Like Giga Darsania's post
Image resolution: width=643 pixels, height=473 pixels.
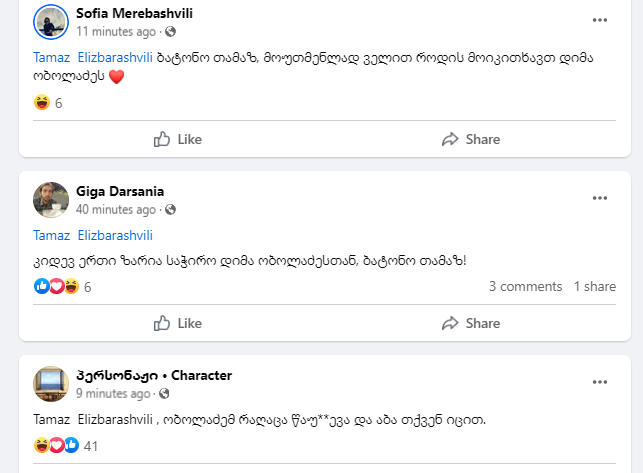[178, 323]
